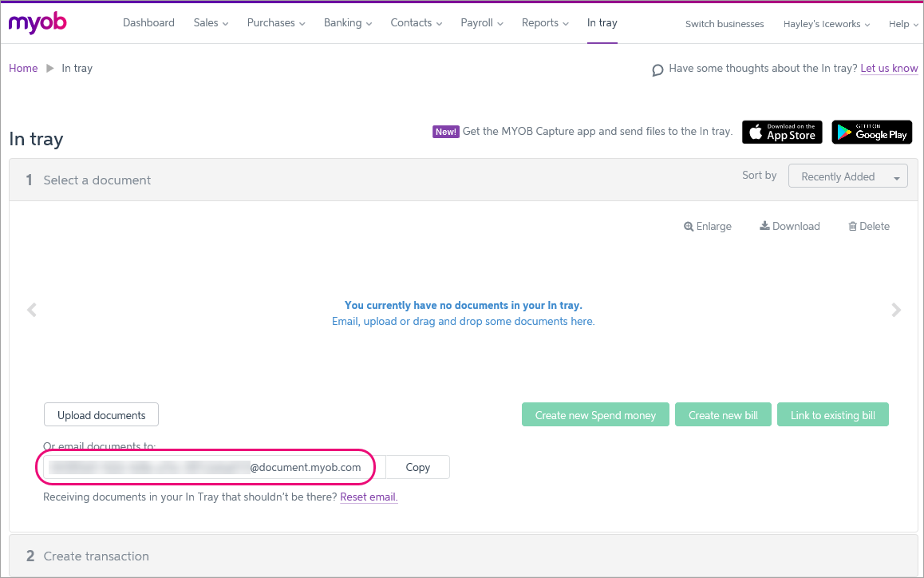The height and width of the screenshot is (578, 924).
Task: Click Link to existing bill
Action: click(833, 414)
